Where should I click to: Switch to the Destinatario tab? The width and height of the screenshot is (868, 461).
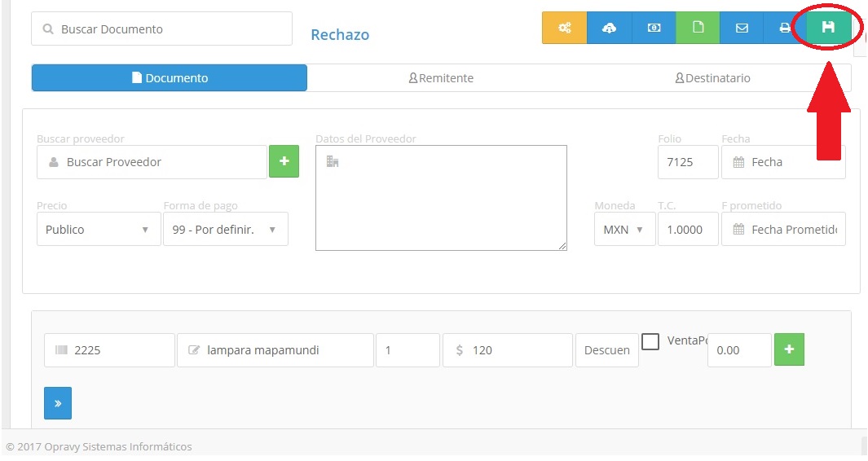(713, 78)
